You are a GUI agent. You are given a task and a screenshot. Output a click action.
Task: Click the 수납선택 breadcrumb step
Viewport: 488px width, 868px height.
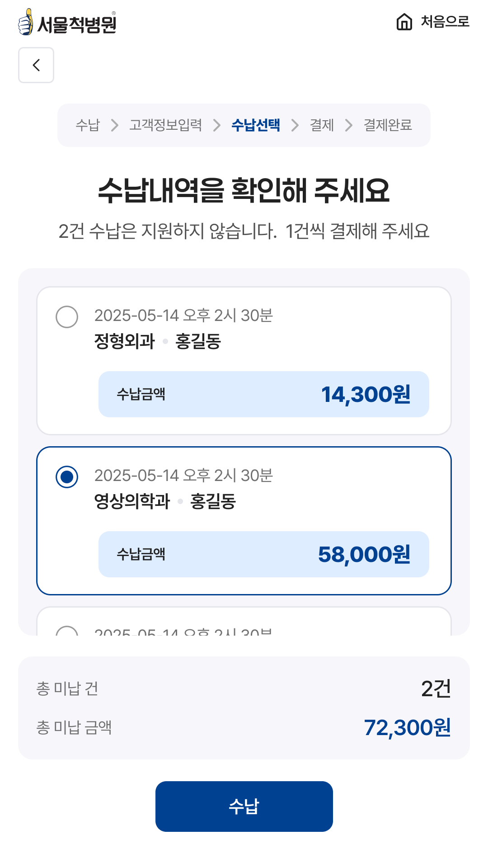pos(256,125)
